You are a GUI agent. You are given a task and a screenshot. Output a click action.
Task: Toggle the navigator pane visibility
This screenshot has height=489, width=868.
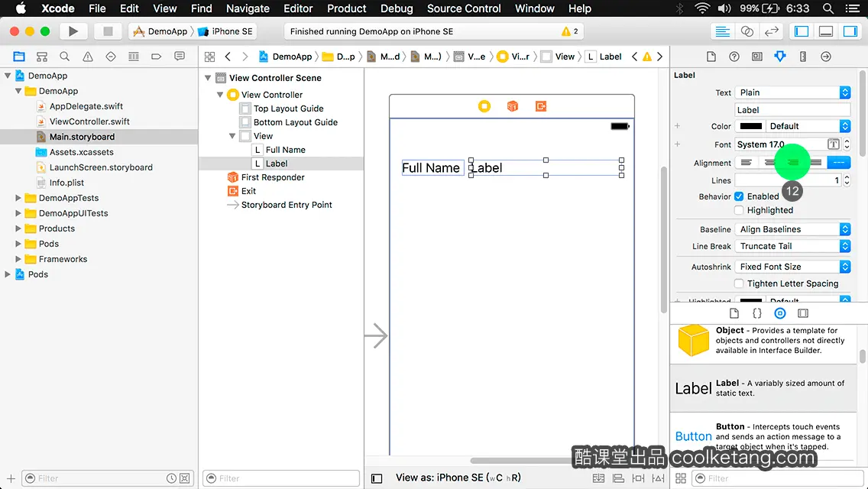(x=801, y=31)
